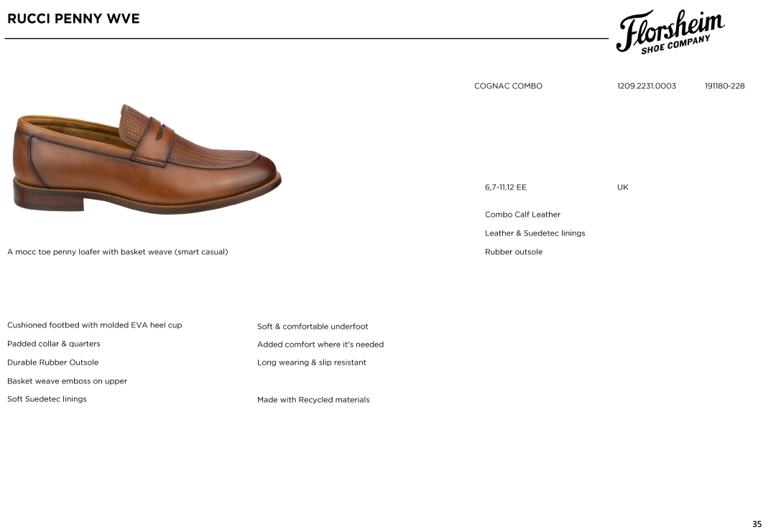Click the Florsheim Shoe Company logo

point(670,31)
